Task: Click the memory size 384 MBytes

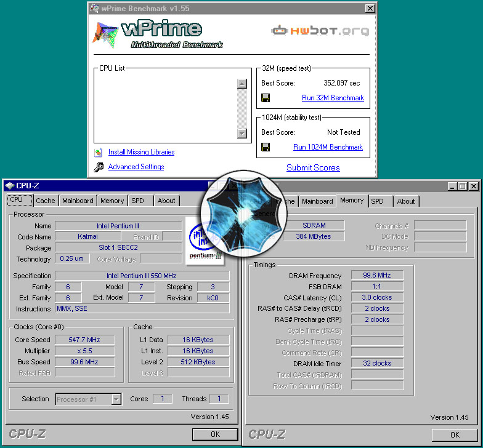Action: click(314, 236)
